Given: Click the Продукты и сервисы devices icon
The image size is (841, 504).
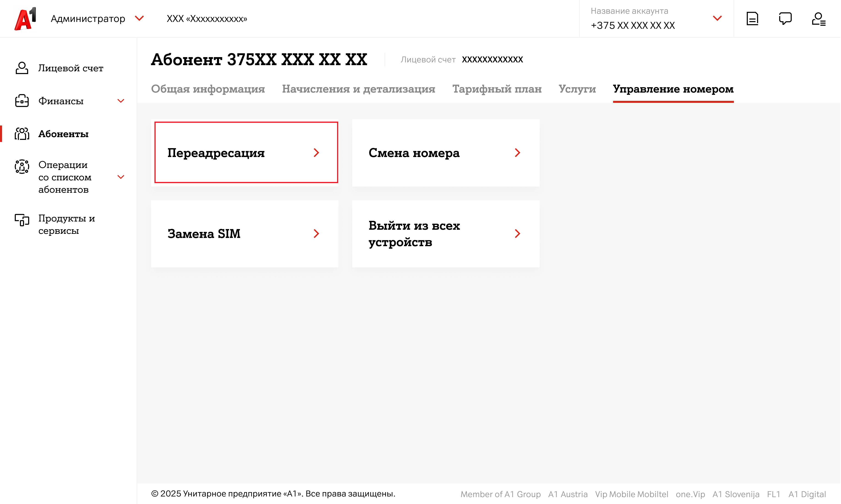Looking at the screenshot, I should click(x=22, y=220).
